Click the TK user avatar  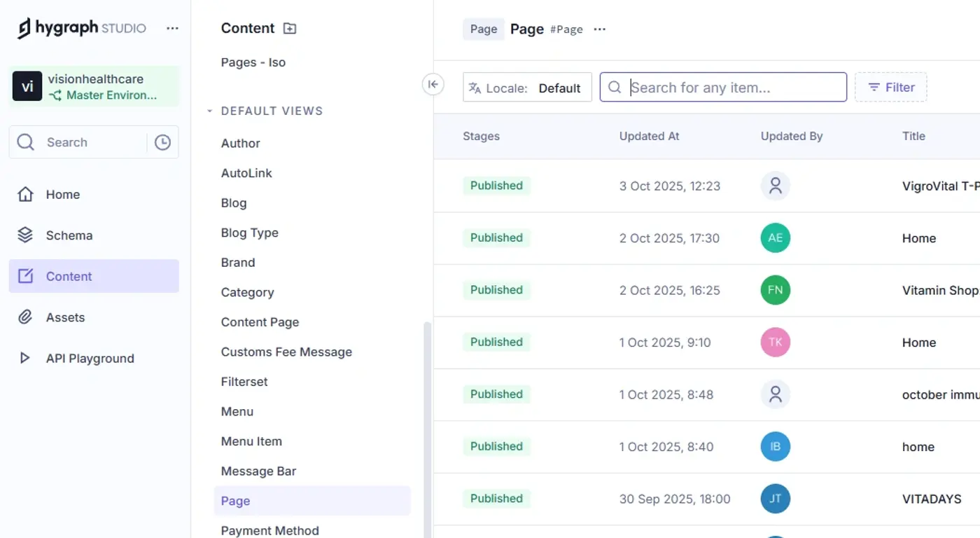[776, 343]
